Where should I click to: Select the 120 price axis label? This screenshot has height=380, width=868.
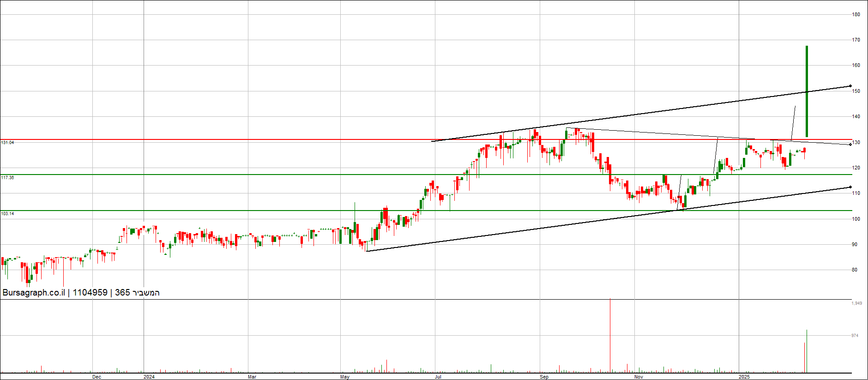856,168
